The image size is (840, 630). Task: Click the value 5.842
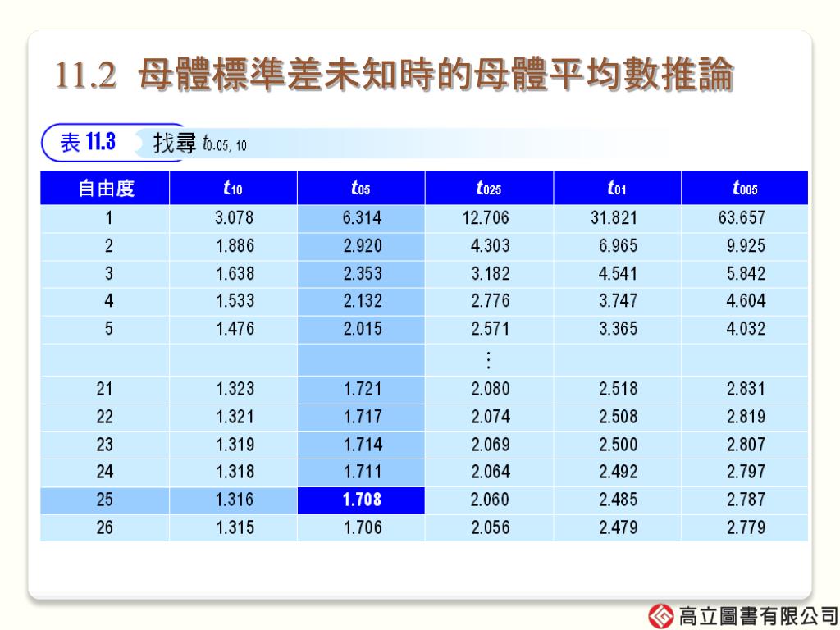746,274
